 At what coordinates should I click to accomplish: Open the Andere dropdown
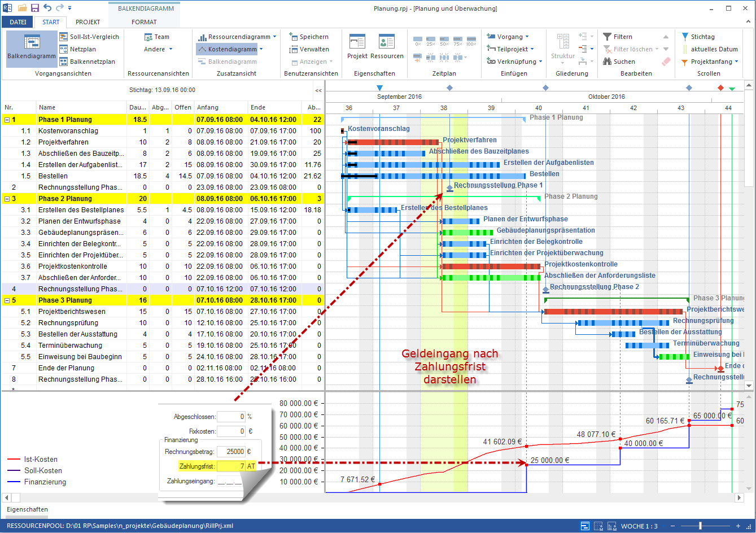(158, 49)
